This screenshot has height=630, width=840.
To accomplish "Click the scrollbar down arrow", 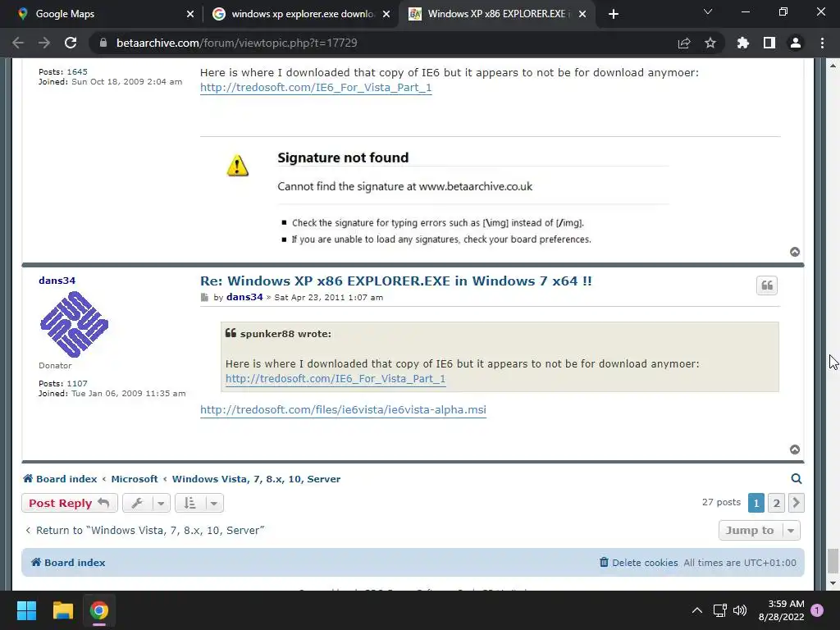I will pos(833,583).
